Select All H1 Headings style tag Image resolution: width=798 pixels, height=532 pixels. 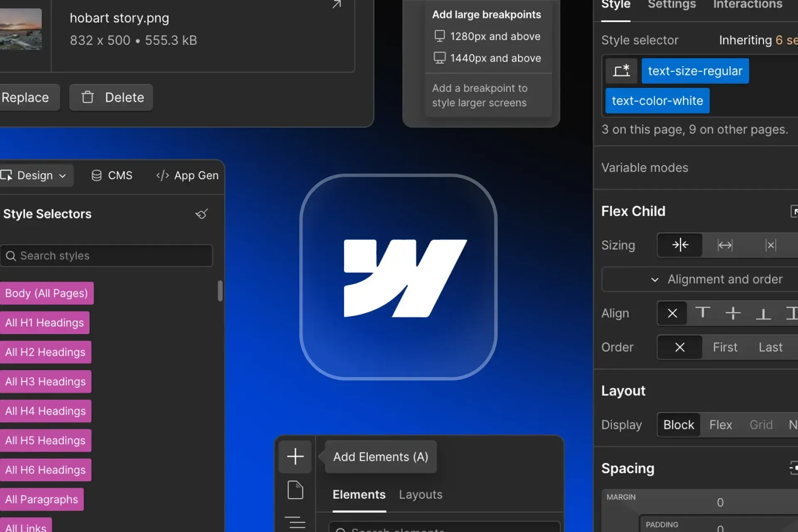(x=44, y=323)
